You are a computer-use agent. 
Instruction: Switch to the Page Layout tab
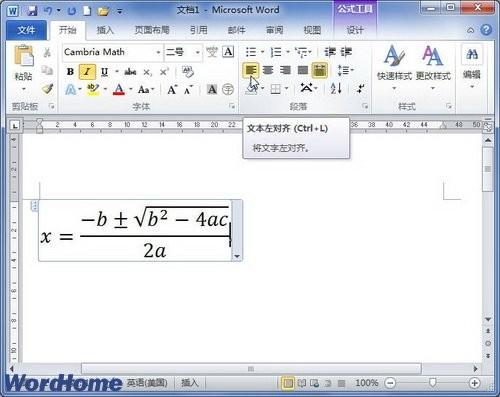coord(152,30)
